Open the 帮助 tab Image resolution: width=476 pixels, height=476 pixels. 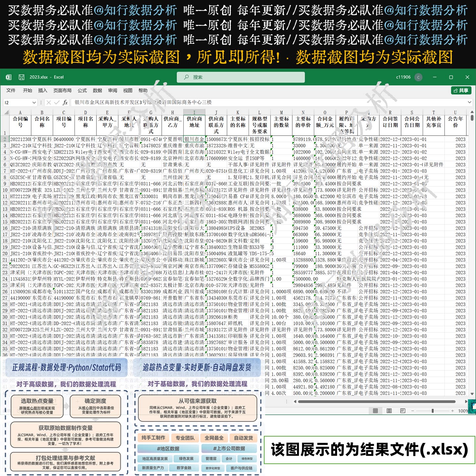143,90
